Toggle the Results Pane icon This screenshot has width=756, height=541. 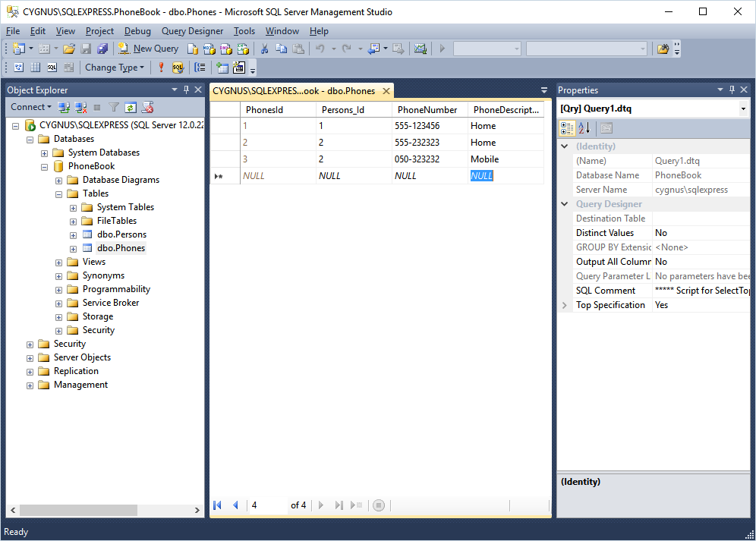click(x=69, y=68)
